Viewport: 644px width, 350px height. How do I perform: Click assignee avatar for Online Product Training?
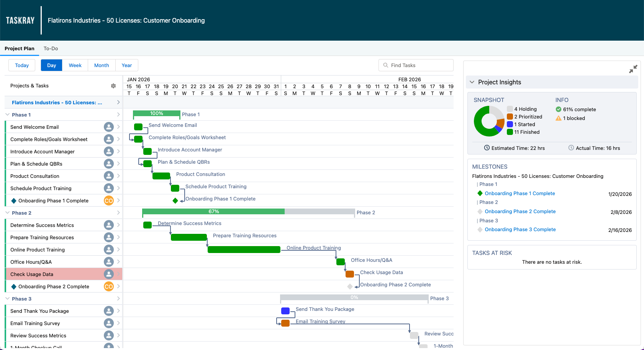[x=109, y=250]
